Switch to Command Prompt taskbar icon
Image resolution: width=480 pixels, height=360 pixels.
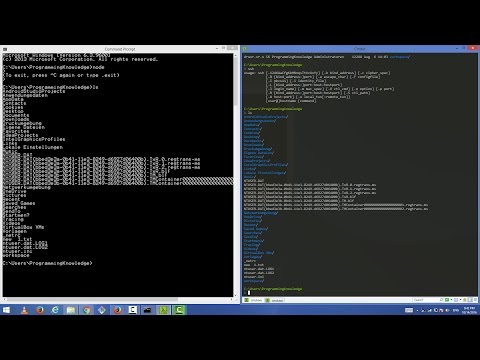(147, 310)
